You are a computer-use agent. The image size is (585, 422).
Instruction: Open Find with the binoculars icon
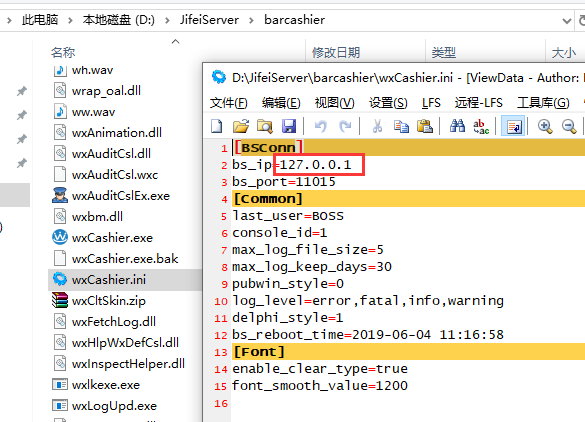pyautogui.click(x=457, y=126)
